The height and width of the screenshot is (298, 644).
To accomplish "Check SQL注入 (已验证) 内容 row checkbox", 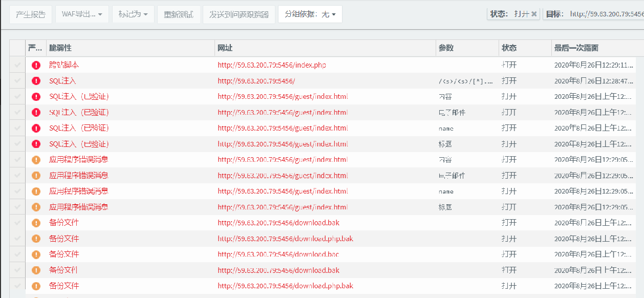I will [17, 97].
